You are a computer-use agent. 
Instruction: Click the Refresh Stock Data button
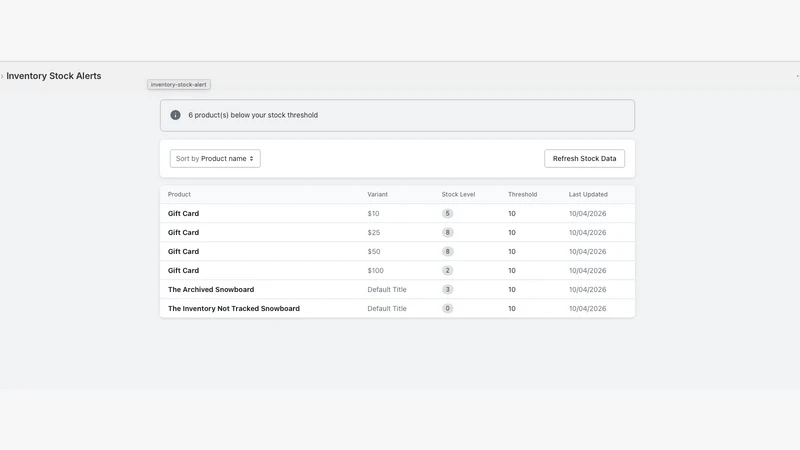point(584,159)
